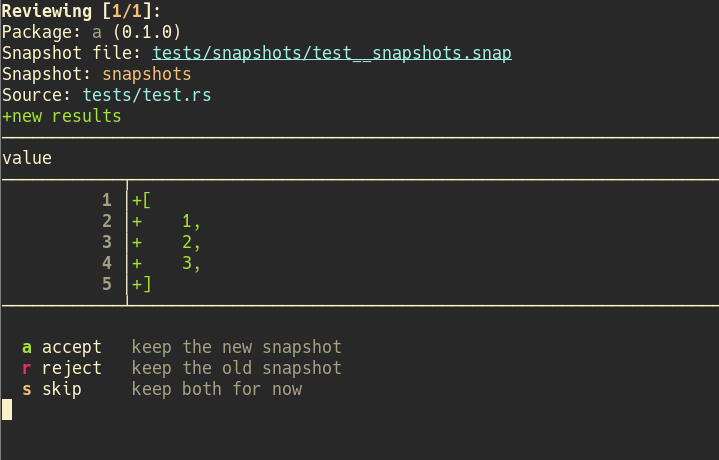
Task: Click the 'value' section heading
Action: [x=27, y=158]
